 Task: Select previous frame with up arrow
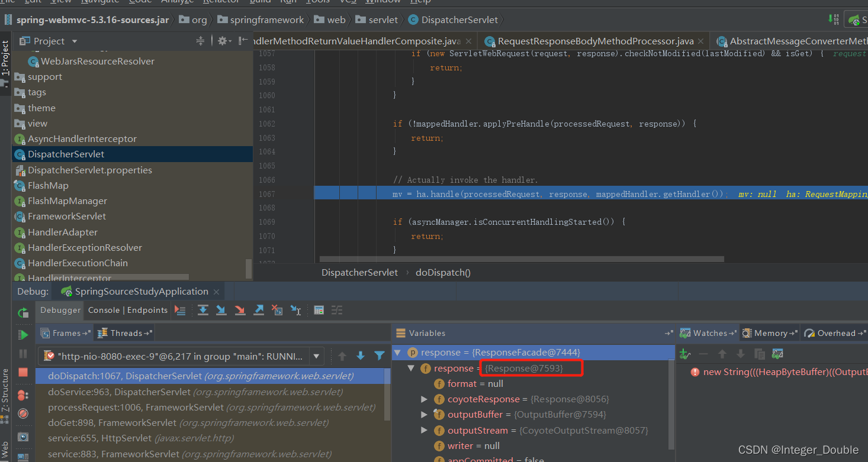(342, 356)
